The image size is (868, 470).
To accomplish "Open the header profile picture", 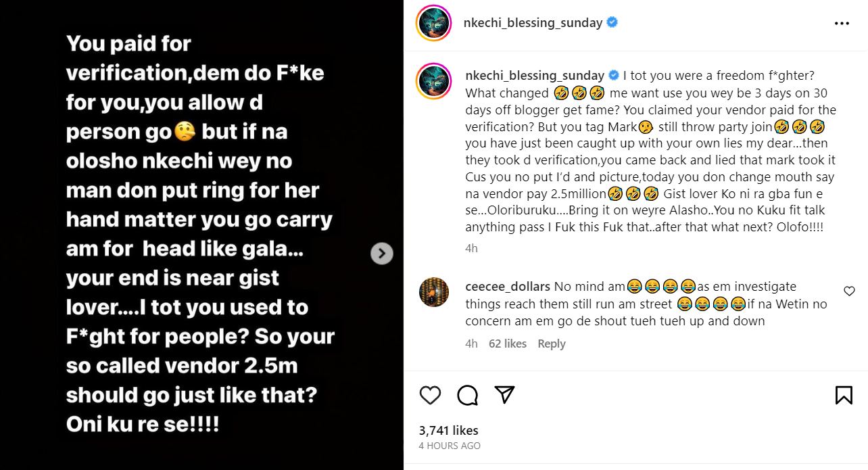I will coord(433,23).
